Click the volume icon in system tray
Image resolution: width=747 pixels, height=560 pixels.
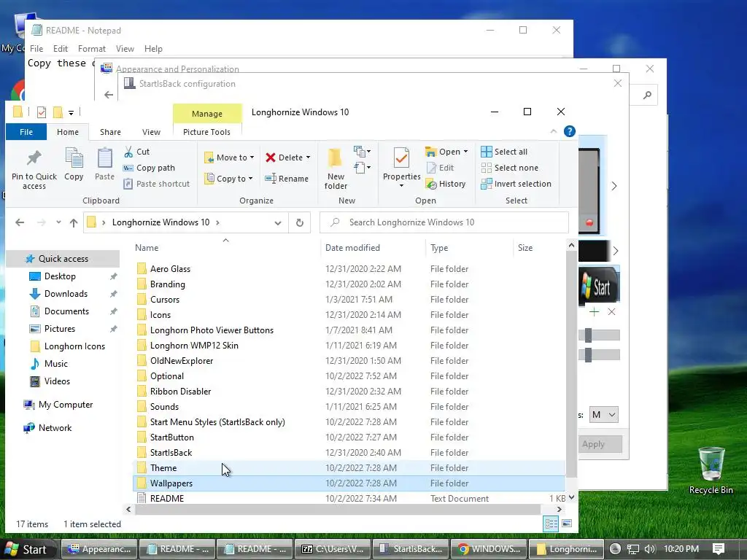point(650,549)
